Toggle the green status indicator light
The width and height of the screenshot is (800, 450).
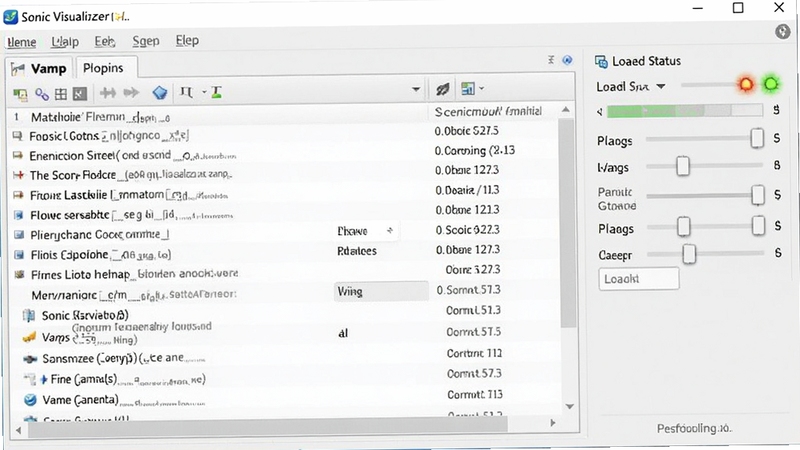coord(771,84)
